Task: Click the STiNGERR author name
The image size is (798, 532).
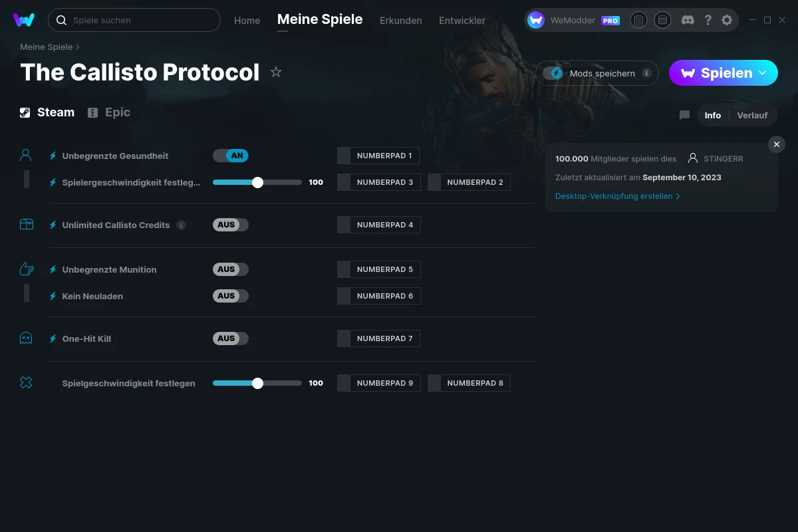Action: [724, 159]
